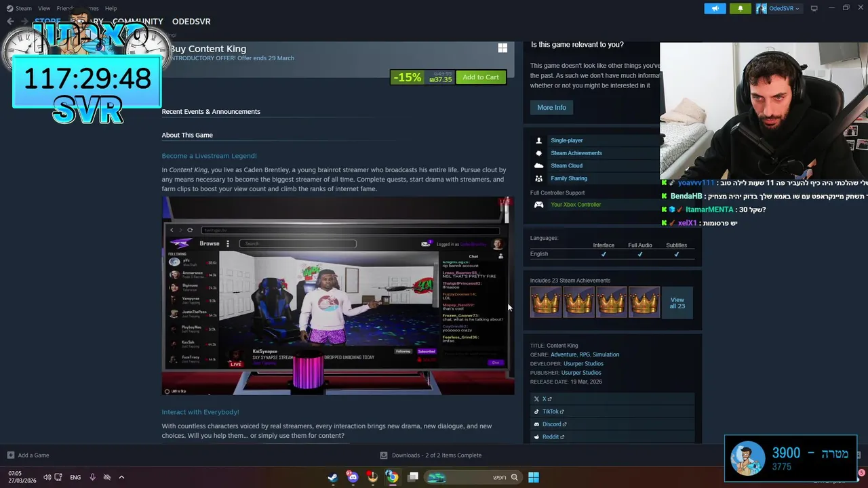Click the taskbar search box
This screenshot has height=488, width=868.
coord(473,477)
